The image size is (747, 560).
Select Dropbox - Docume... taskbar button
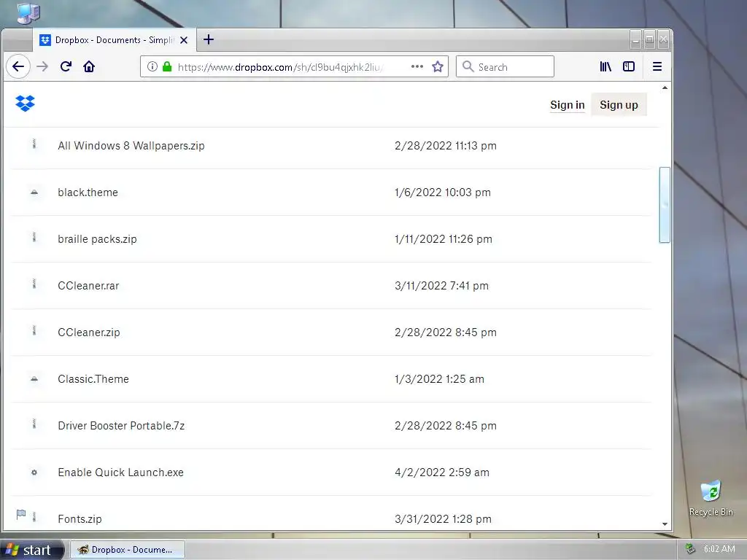[x=128, y=550]
